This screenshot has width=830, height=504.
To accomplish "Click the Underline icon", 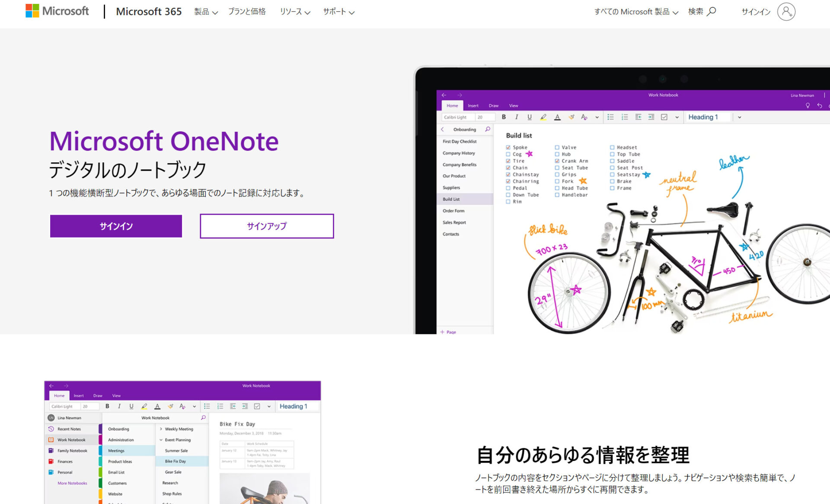I will [x=529, y=117].
